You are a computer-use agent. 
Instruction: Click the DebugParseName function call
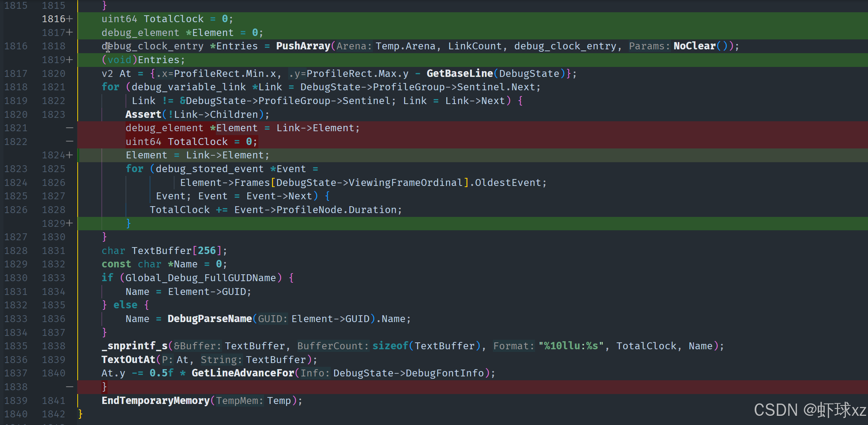point(209,319)
